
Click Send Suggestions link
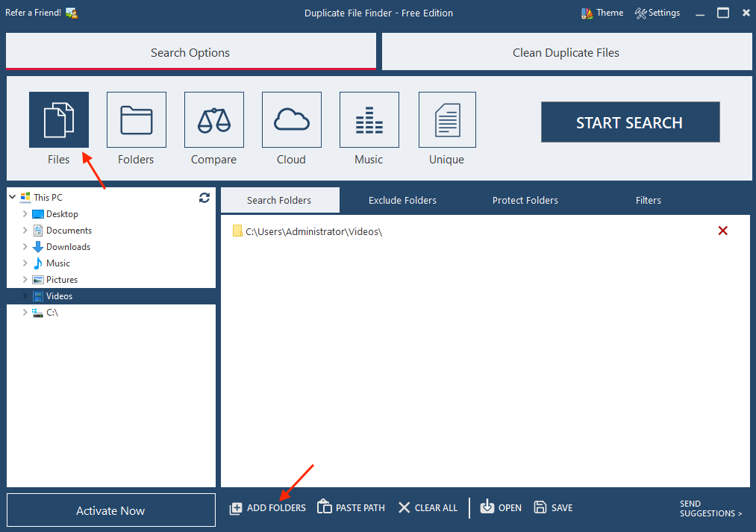(710, 509)
